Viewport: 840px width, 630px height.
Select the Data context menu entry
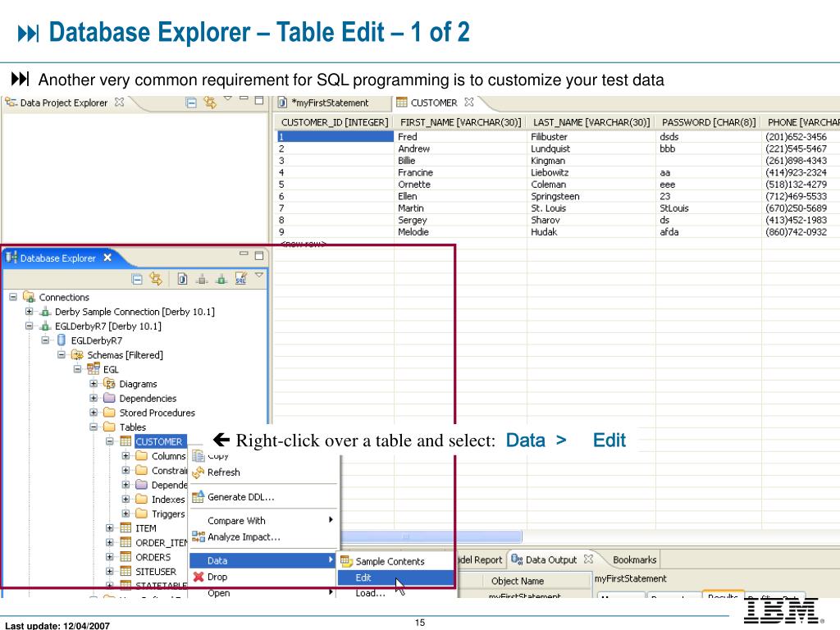coord(262,560)
